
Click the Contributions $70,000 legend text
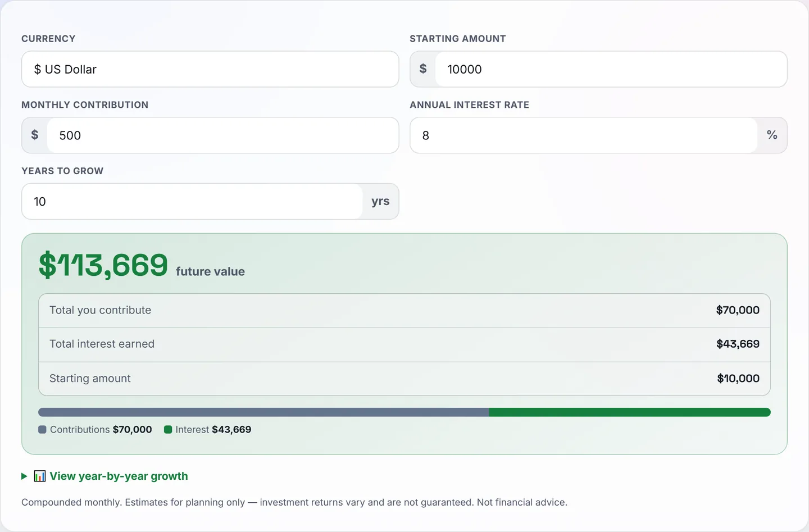tap(101, 430)
